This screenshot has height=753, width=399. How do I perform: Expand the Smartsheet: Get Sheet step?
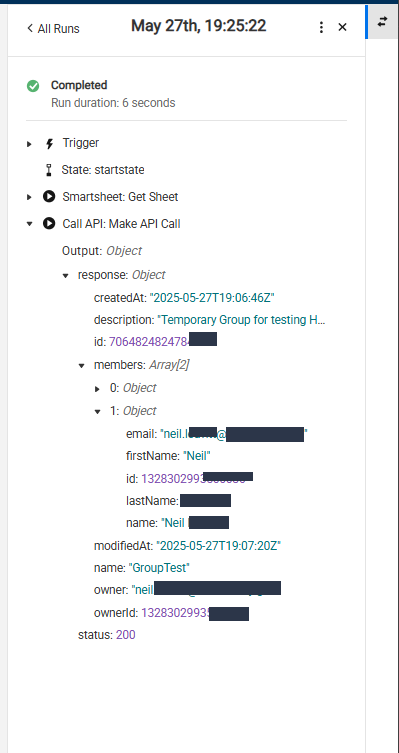pyautogui.click(x=29, y=197)
